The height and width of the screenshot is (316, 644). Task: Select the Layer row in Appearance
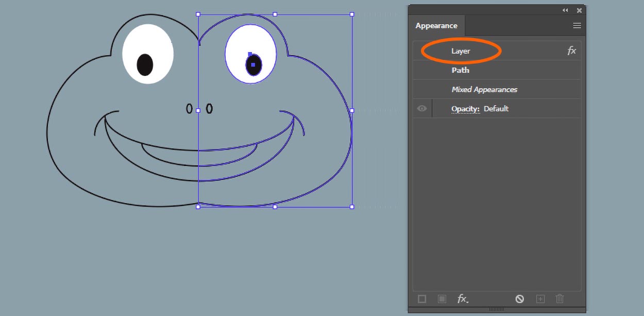tap(497, 51)
